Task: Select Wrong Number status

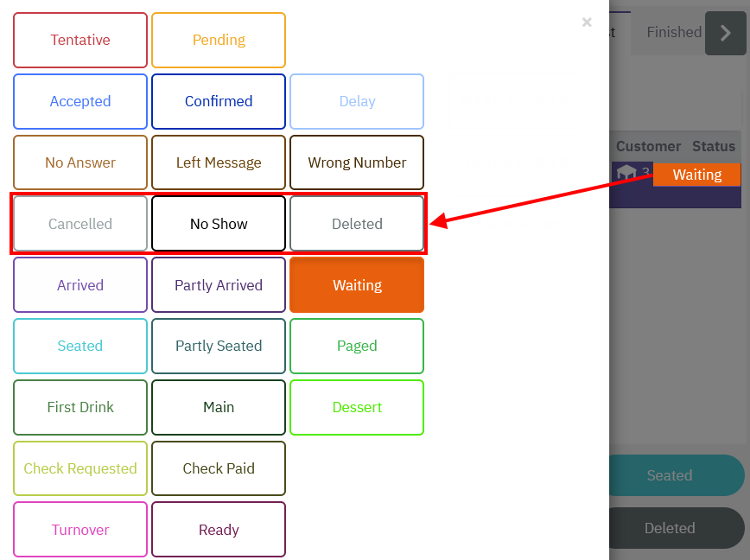Action: point(357,162)
